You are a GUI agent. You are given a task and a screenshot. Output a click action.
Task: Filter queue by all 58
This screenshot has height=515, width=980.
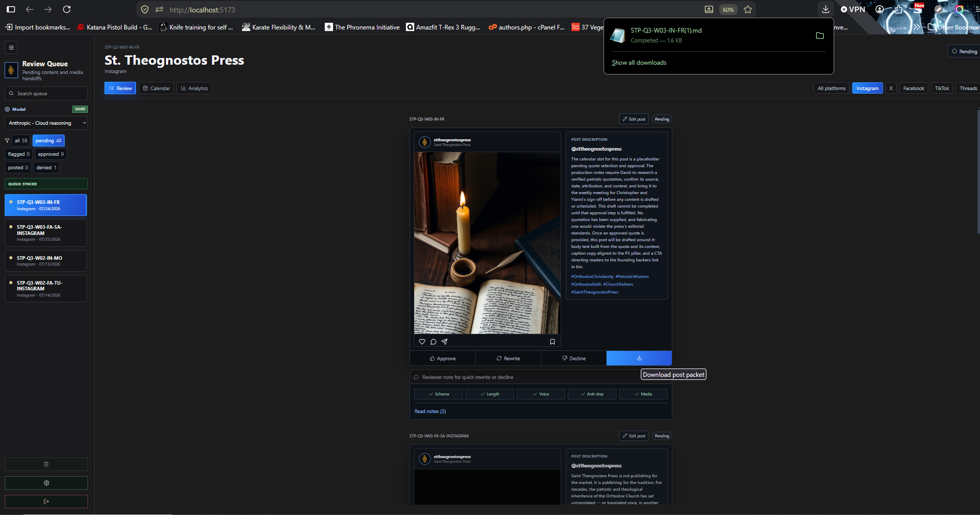21,141
